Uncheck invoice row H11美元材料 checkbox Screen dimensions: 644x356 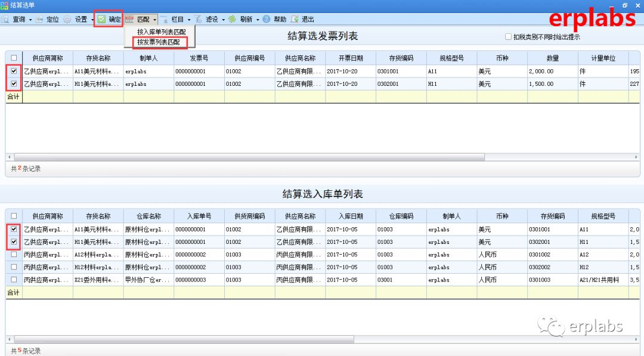click(14, 83)
